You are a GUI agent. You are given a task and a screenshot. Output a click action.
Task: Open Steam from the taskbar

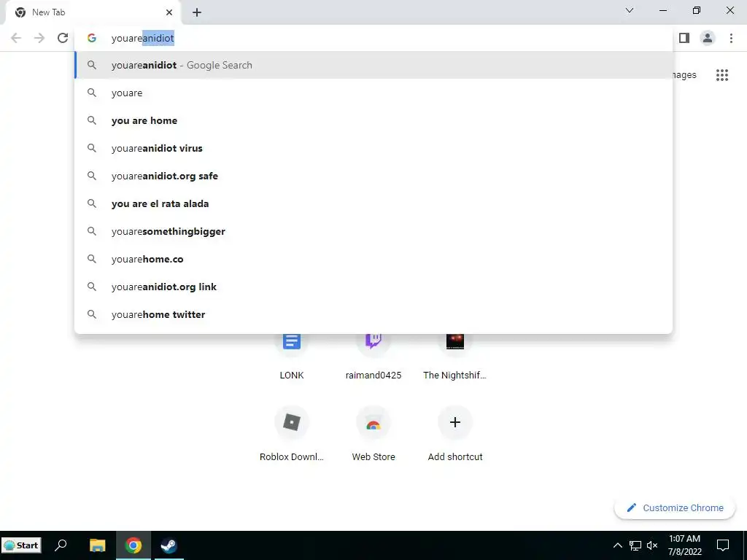pos(169,545)
